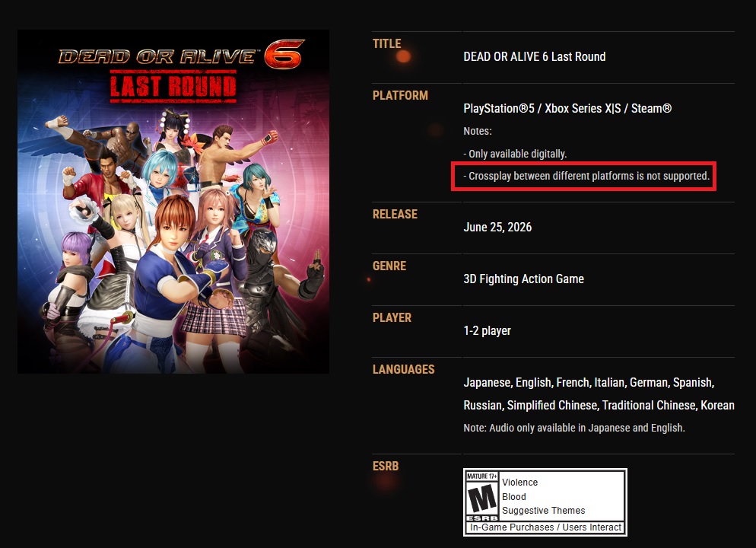Click the 'LAST ROUND' logo on cover
The height and width of the screenshot is (548, 756).
(173, 86)
